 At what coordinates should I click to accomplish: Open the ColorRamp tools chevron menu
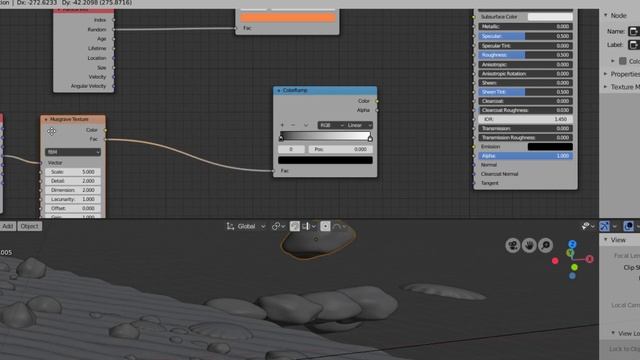(306, 125)
